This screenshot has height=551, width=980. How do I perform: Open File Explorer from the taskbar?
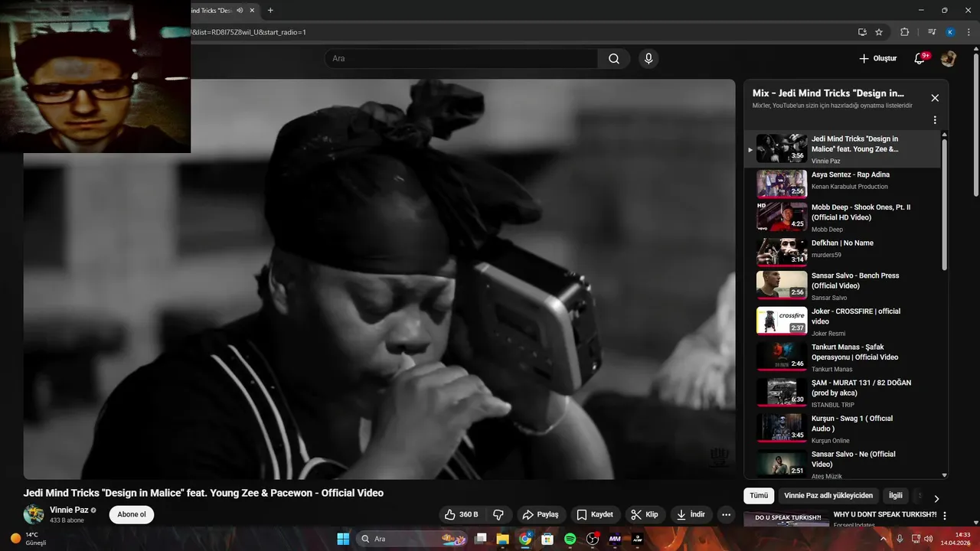pos(503,539)
